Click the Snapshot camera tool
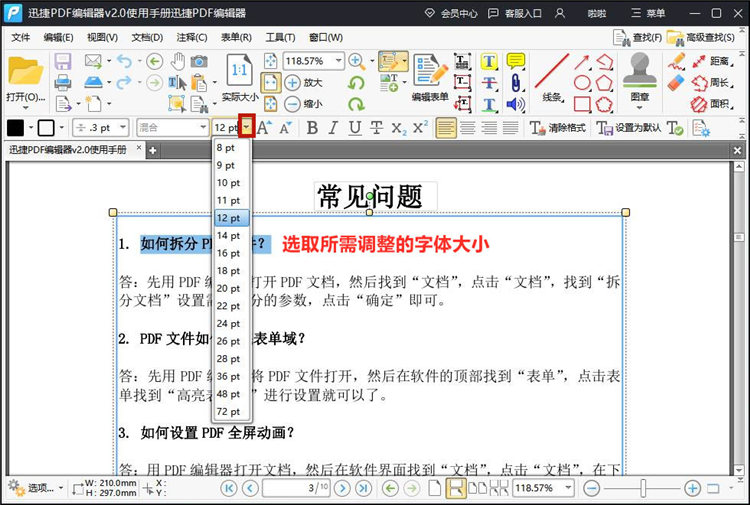This screenshot has width=750, height=505. tap(199, 61)
